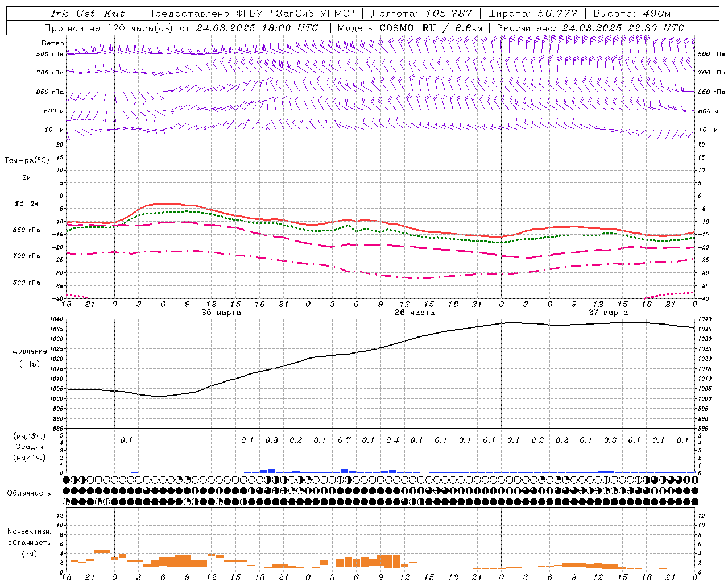Click the Модель COSMO-RU / 6.6км label
728x582 pixels.
click(410, 28)
